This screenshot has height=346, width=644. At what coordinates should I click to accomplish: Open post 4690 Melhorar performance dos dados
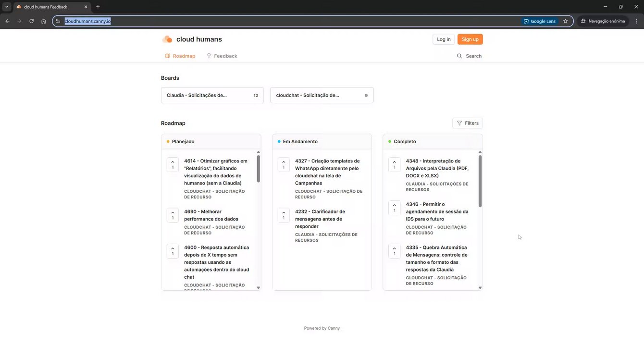point(211,215)
